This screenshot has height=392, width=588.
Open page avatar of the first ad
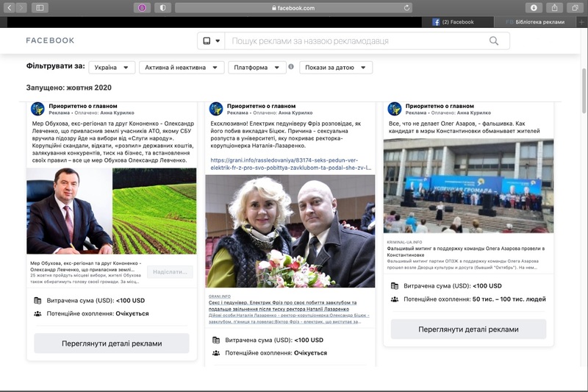click(x=37, y=109)
